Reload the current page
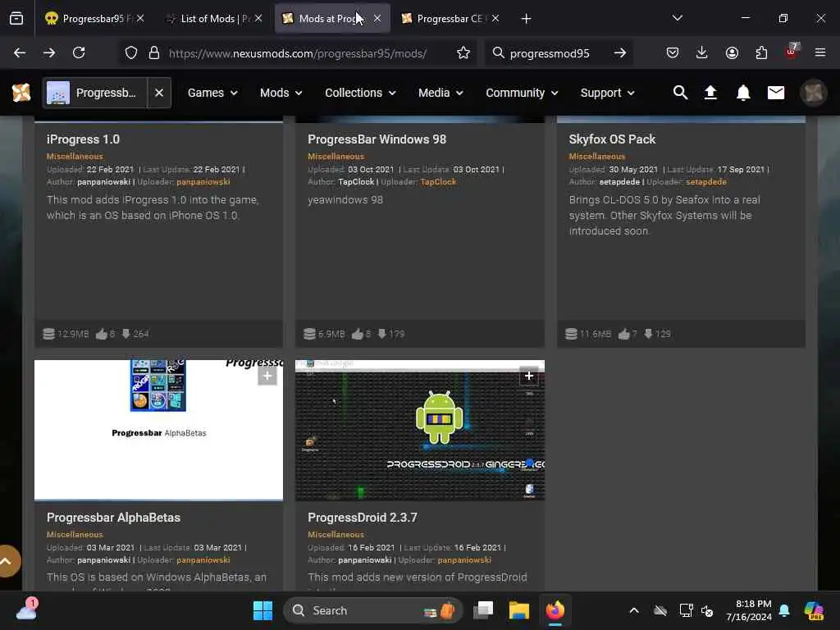Screen dimensions: 840x630 79,52
